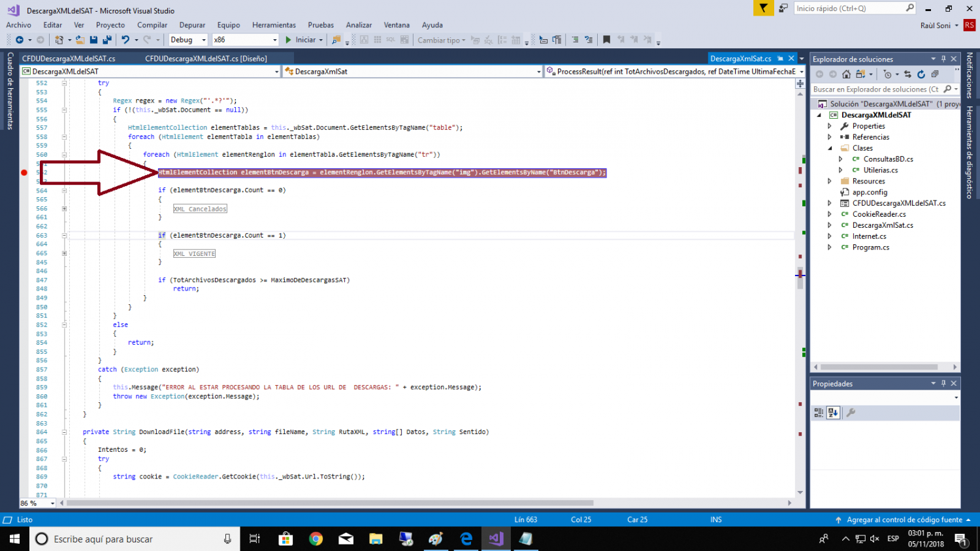Image resolution: width=980 pixels, height=551 pixels.
Task: Toggle auto-hide pin on Explorador de soluciones
Action: tap(943, 59)
